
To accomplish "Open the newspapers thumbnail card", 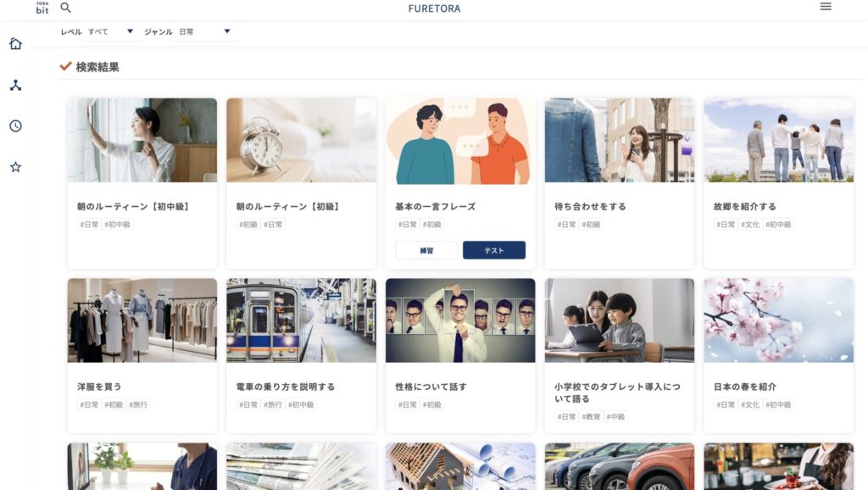I will tap(301, 466).
